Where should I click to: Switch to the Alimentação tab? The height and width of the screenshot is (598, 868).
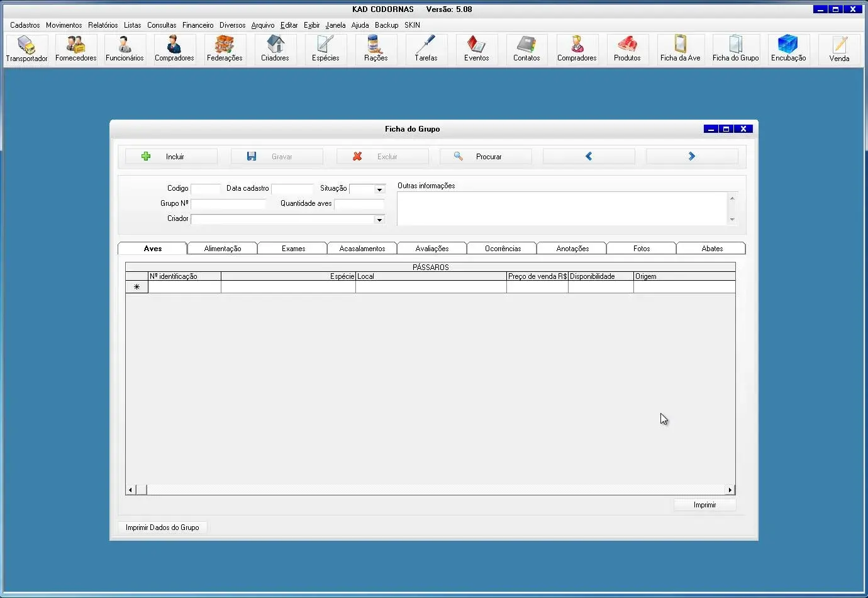223,249
